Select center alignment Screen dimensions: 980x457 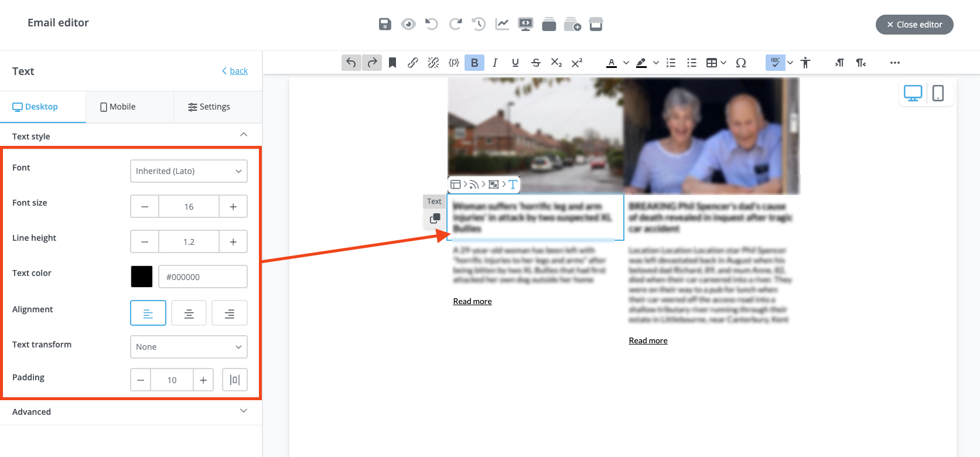[189, 313]
